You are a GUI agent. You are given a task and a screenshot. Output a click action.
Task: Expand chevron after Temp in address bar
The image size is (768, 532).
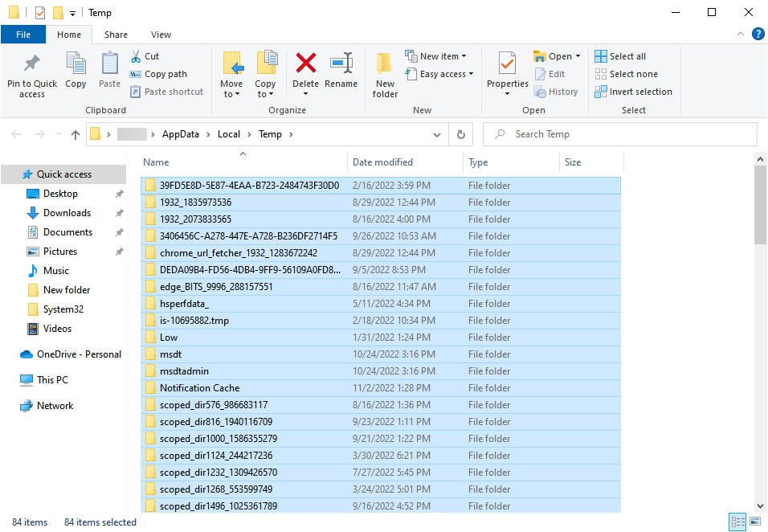coord(291,134)
